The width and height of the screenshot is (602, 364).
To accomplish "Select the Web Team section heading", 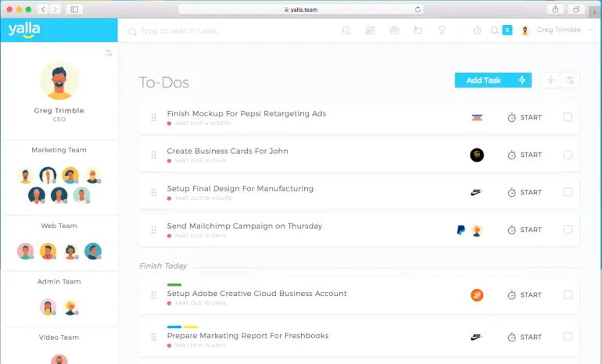I will [x=59, y=226].
